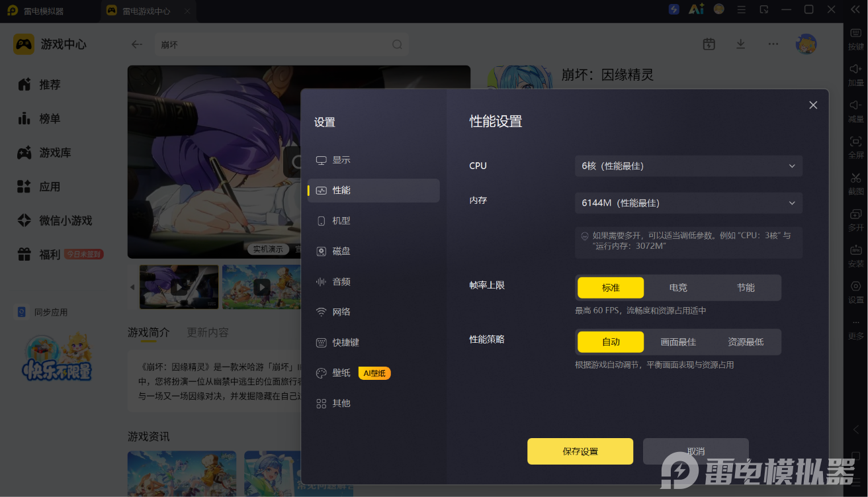Image resolution: width=868 pixels, height=497 pixels.
Task: Click the magnifier search icon
Action: coord(397,44)
